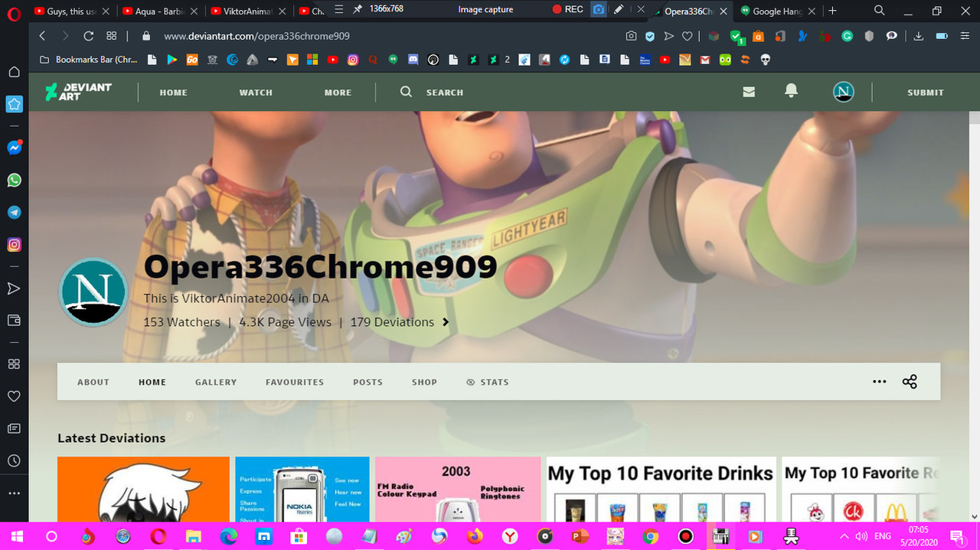Click the DeviantArt logo in the header

(x=79, y=92)
